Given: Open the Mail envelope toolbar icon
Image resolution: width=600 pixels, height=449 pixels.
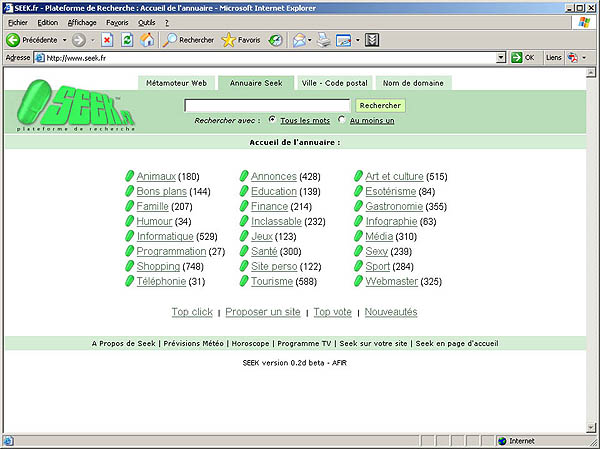Looking at the screenshot, I should click(x=299, y=40).
